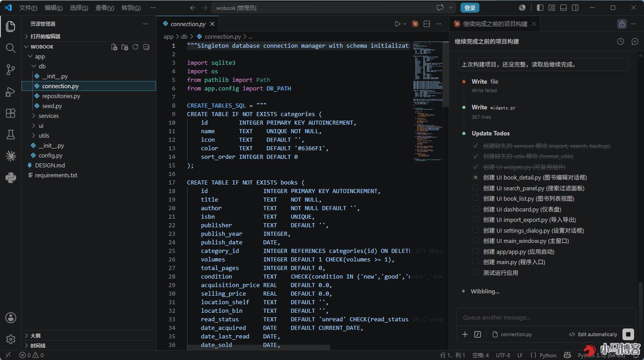The height and width of the screenshot is (360, 644).
Task: Check the main.py todo checkbox
Action: 475,262
